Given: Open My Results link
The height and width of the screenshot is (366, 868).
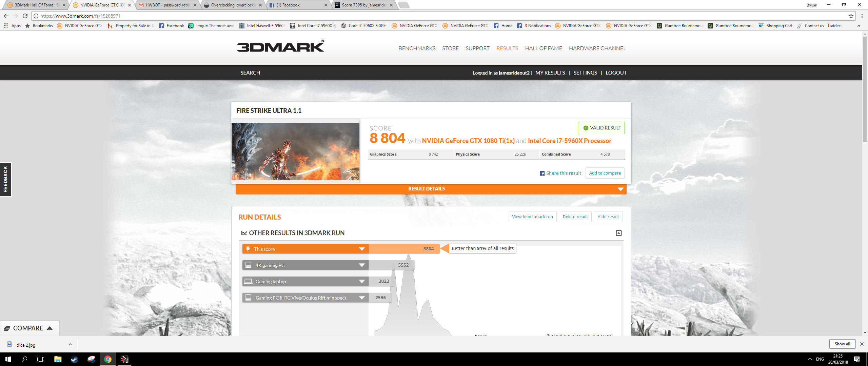Looking at the screenshot, I should 550,73.
